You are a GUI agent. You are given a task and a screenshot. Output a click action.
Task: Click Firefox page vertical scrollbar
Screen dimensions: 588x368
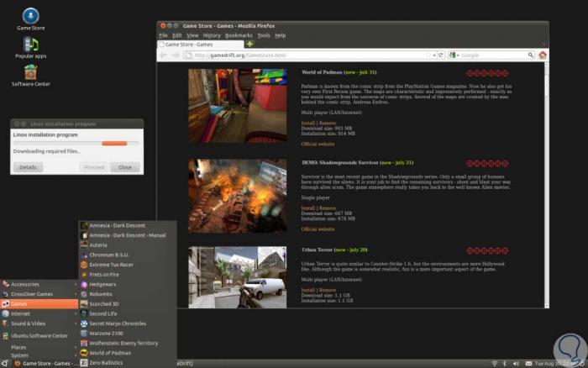(x=546, y=185)
